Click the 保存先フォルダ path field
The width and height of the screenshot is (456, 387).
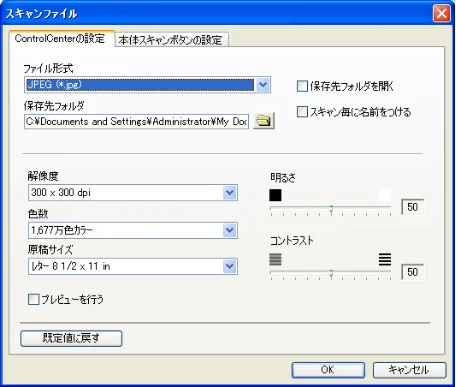[136, 121]
